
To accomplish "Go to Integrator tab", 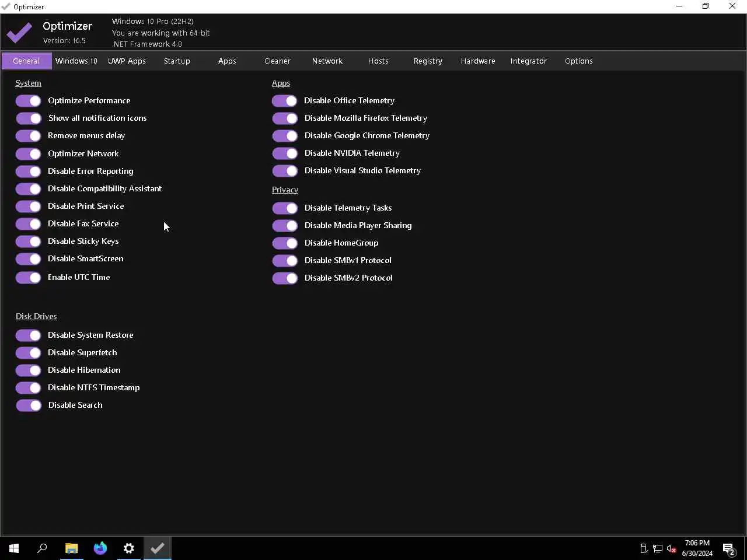I will (x=529, y=61).
